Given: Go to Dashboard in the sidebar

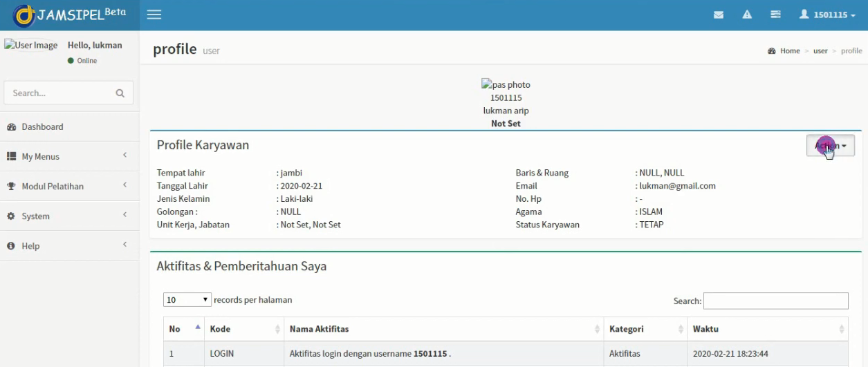Looking at the screenshot, I should (42, 127).
